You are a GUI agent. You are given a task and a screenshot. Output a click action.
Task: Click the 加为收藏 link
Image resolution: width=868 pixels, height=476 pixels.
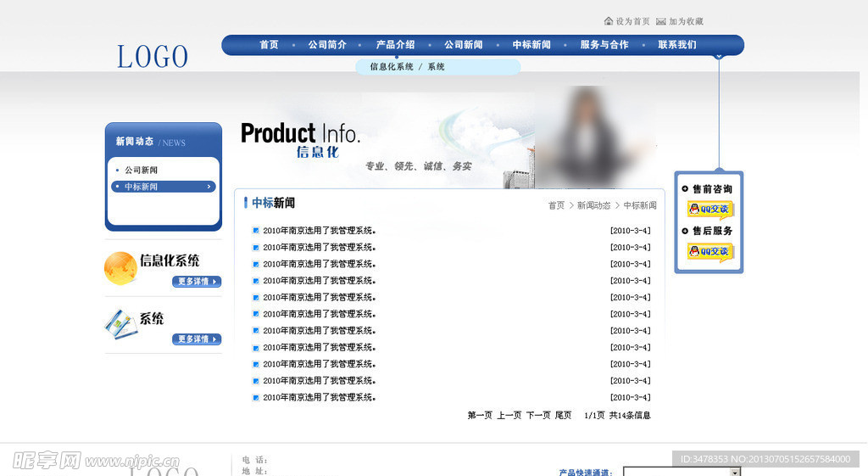(x=686, y=21)
